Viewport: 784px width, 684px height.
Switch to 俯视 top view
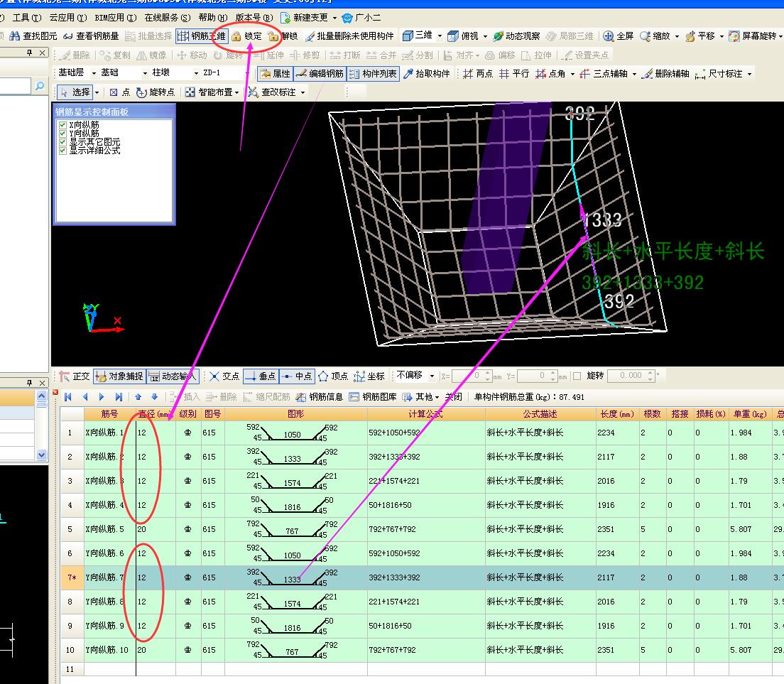(x=463, y=36)
